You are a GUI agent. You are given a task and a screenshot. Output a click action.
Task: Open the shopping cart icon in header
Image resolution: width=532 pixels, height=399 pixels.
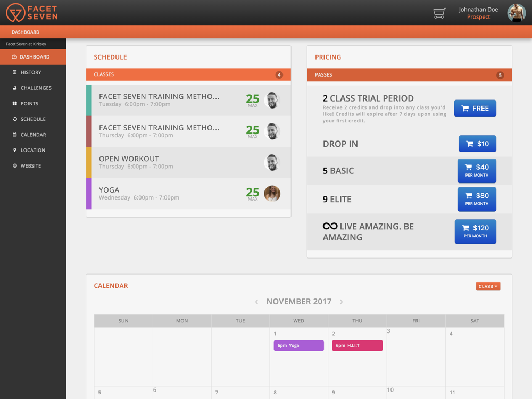[x=439, y=13]
